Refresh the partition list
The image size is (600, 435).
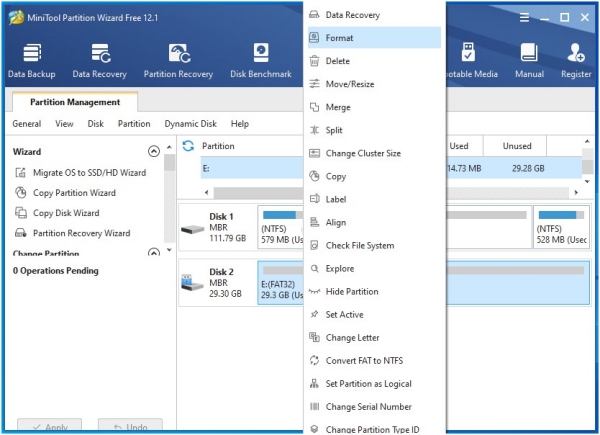(x=188, y=146)
